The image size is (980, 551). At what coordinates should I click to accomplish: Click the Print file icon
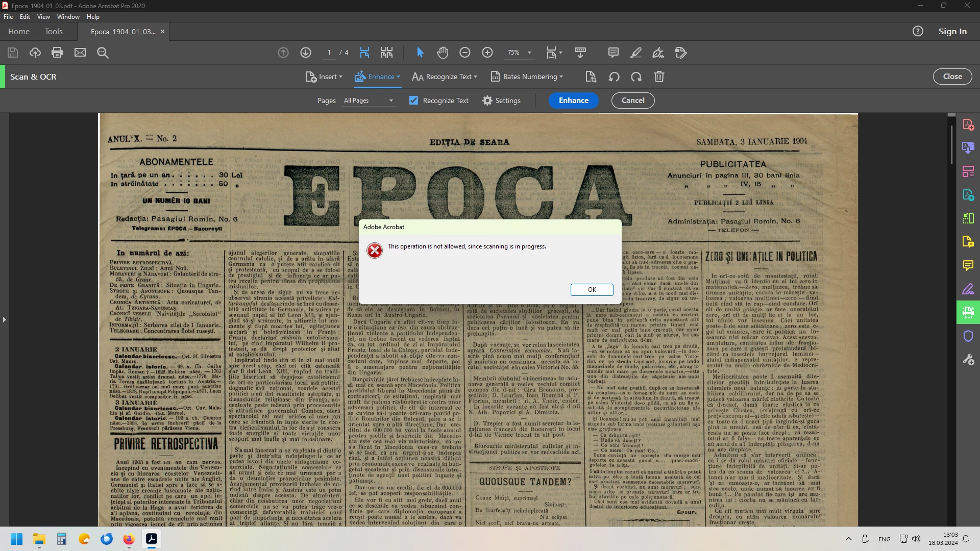pos(57,53)
